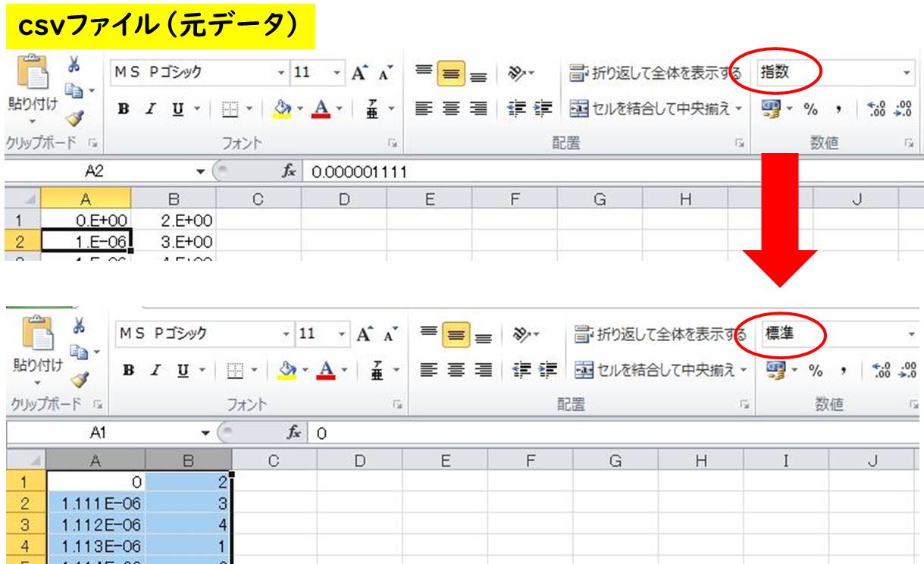Screen dimensions: 924x564
Task: Click comma style button in the upper ribbon
Action: tap(840, 108)
